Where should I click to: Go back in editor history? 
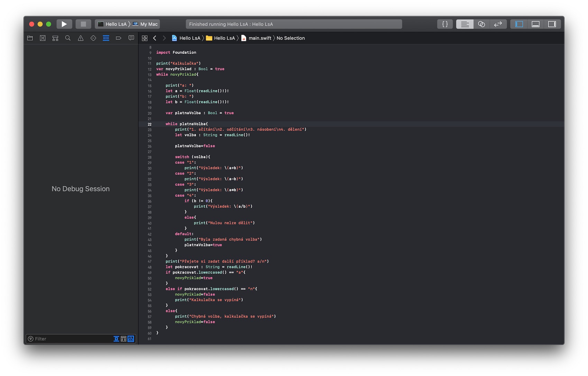click(155, 38)
